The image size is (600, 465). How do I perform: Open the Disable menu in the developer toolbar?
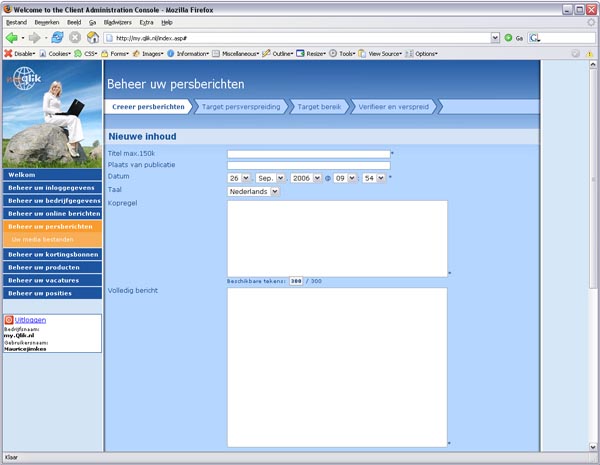(x=21, y=53)
